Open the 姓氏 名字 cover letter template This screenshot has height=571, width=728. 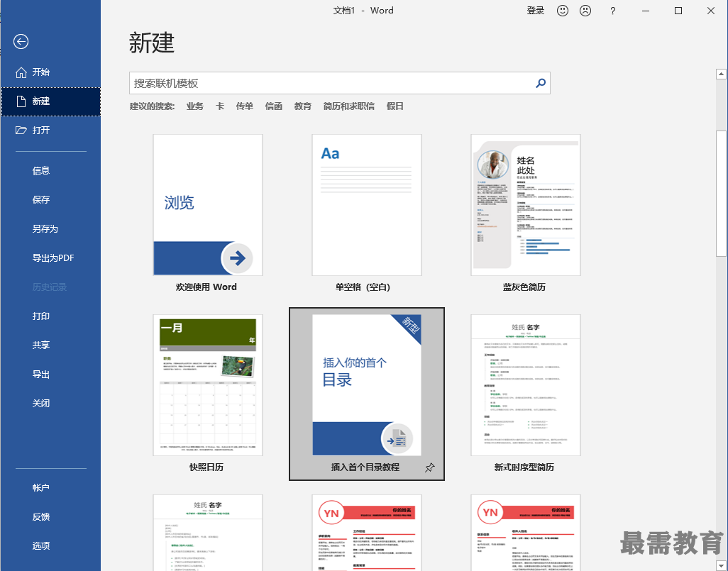[x=207, y=533]
